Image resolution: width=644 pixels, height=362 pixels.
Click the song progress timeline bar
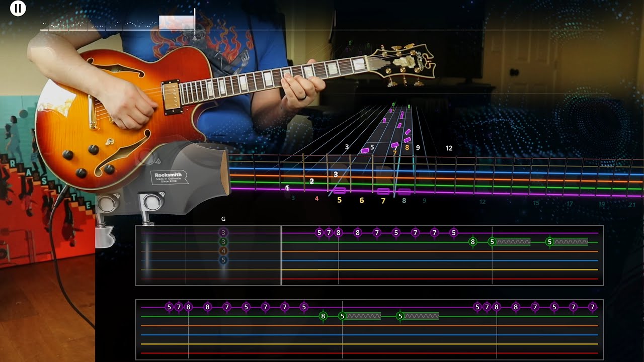point(322,30)
